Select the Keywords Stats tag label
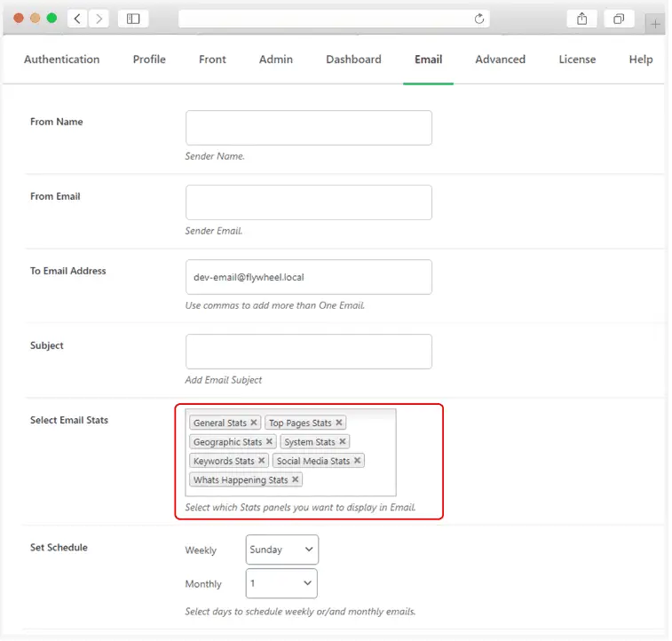Image resolution: width=672 pixels, height=641 pixels. 224,461
